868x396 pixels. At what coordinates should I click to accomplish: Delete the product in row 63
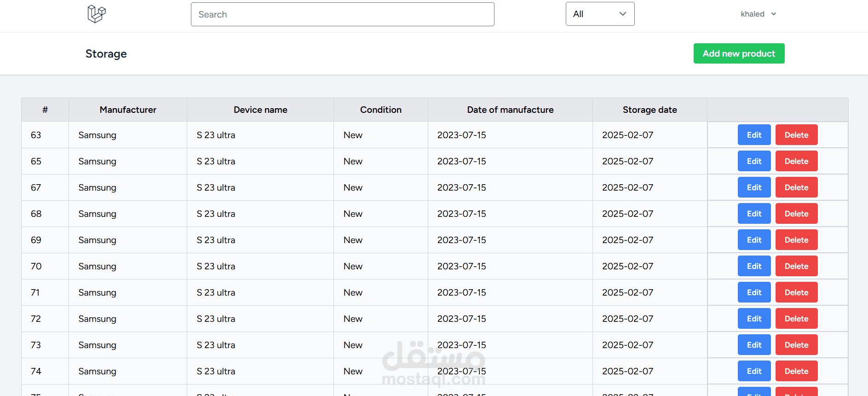coord(796,135)
